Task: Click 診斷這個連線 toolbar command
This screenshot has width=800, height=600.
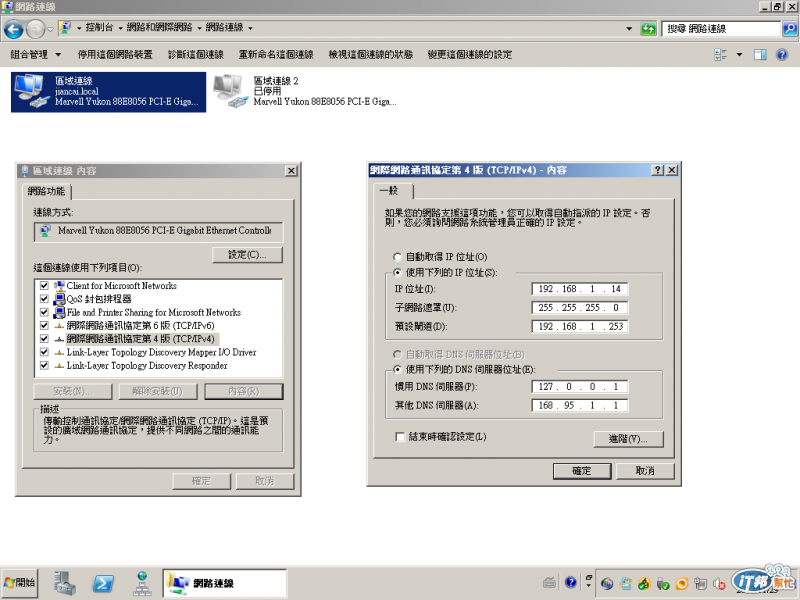Action: (x=196, y=55)
